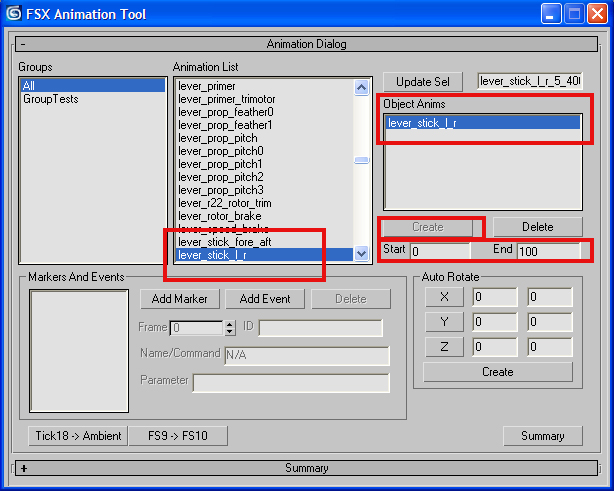The width and height of the screenshot is (614, 491).
Task: Click the Parameter field
Action: tap(291, 383)
